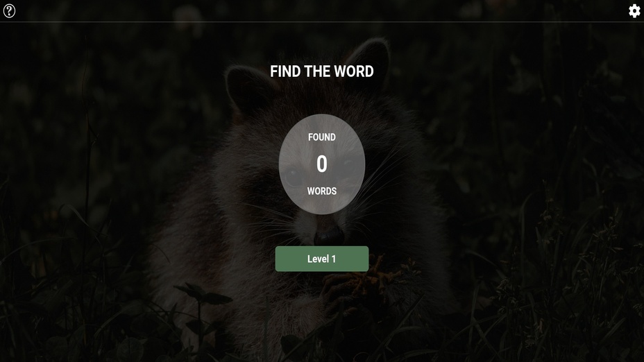The image size is (644, 362).
Task: View the how-to-play question mark button
Action: pyautogui.click(x=9, y=11)
